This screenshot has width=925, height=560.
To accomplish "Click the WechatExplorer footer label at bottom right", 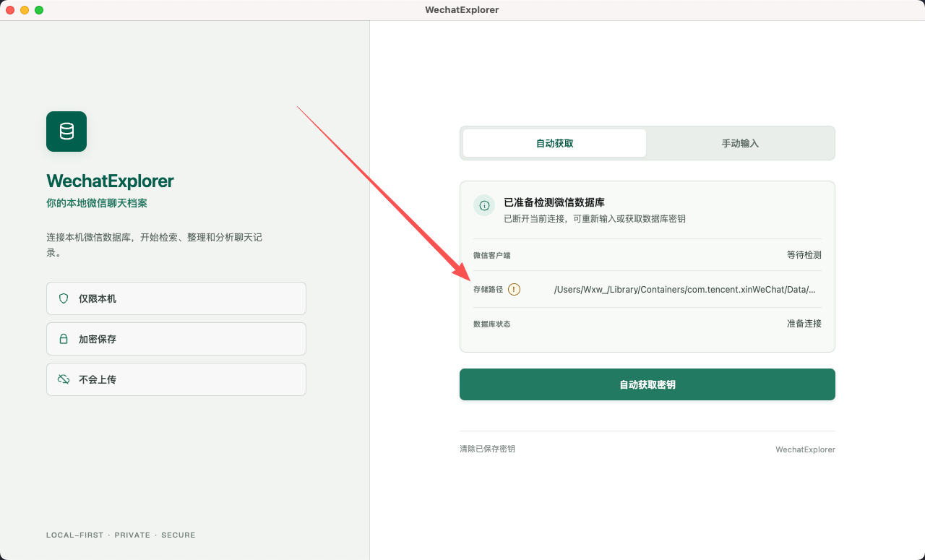I will click(x=805, y=449).
